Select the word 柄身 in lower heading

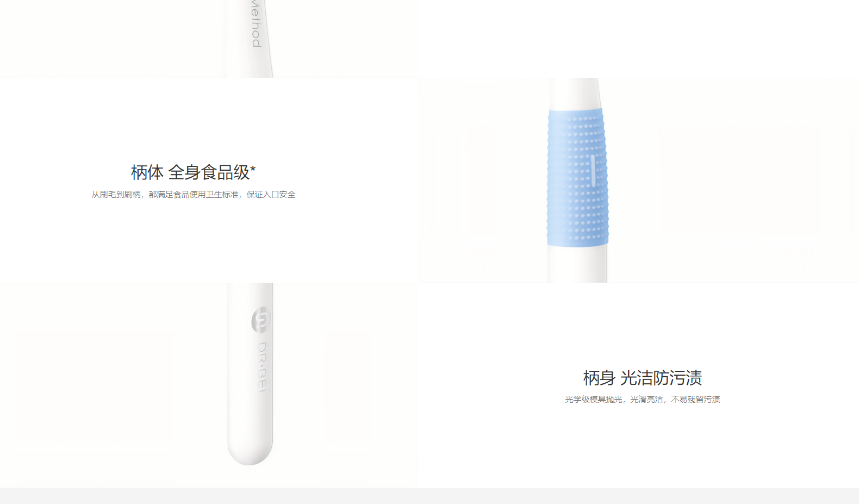tap(599, 377)
